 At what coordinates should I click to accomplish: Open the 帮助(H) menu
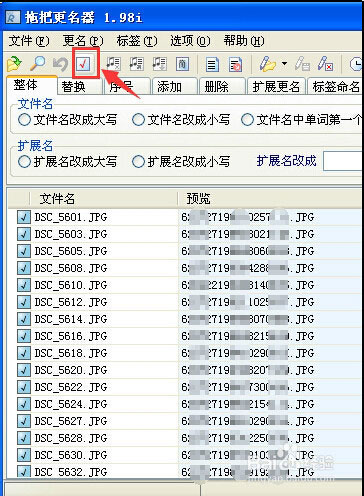[x=244, y=41]
